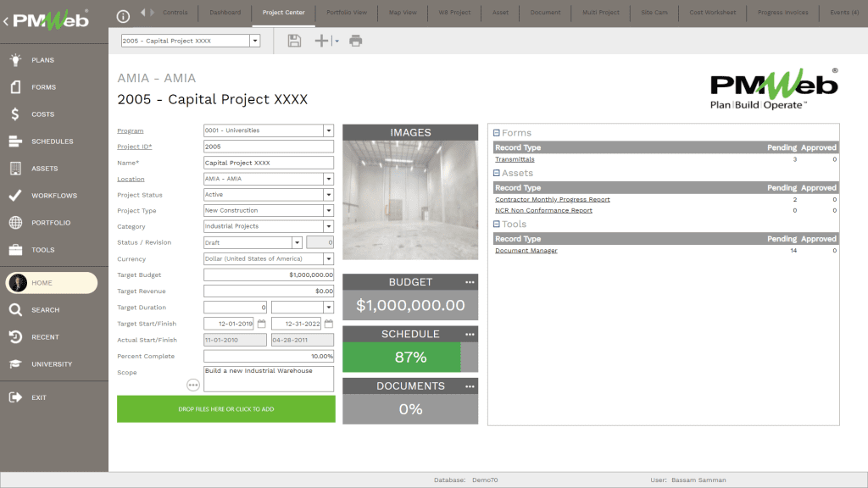Click the Percent Complete field
Viewport: 868px width, 488px height.
pyautogui.click(x=269, y=357)
